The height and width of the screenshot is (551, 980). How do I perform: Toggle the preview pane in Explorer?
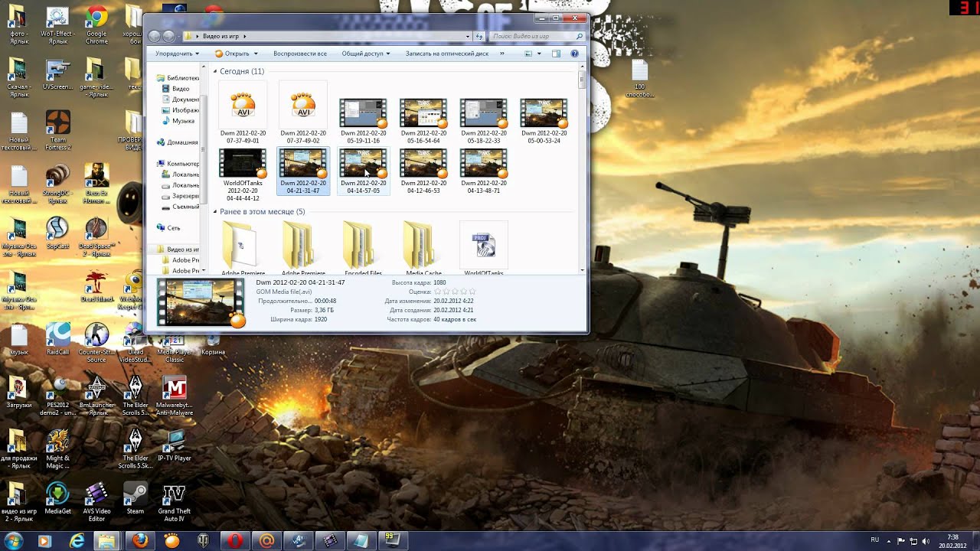click(x=557, y=54)
